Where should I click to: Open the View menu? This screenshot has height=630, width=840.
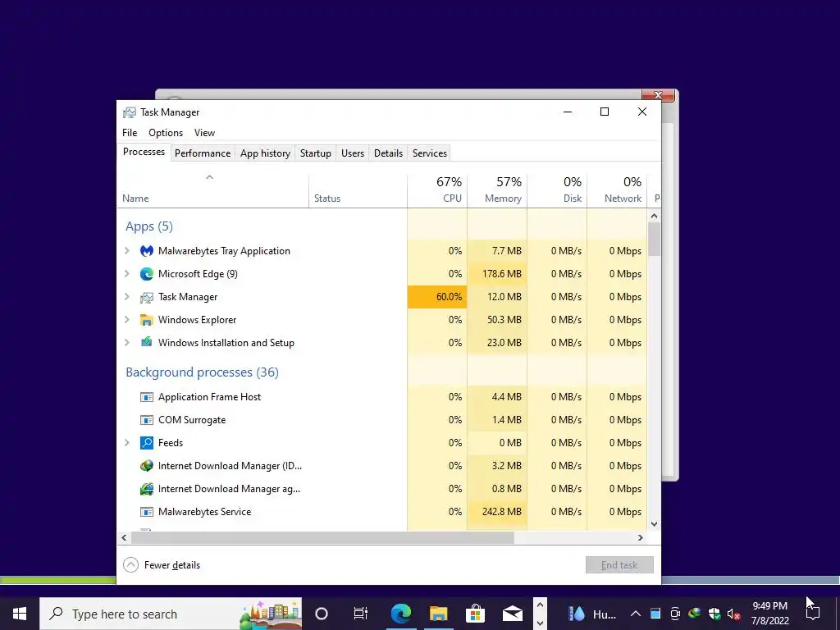pyautogui.click(x=204, y=133)
